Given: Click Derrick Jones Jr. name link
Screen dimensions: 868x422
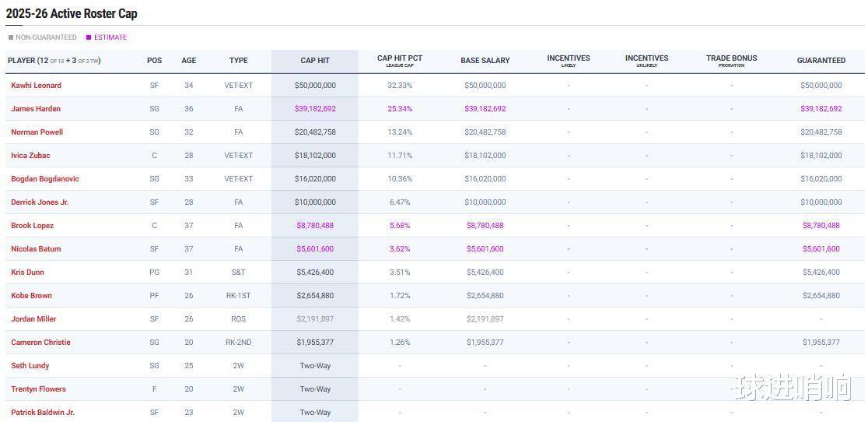Looking at the screenshot, I should (40, 202).
